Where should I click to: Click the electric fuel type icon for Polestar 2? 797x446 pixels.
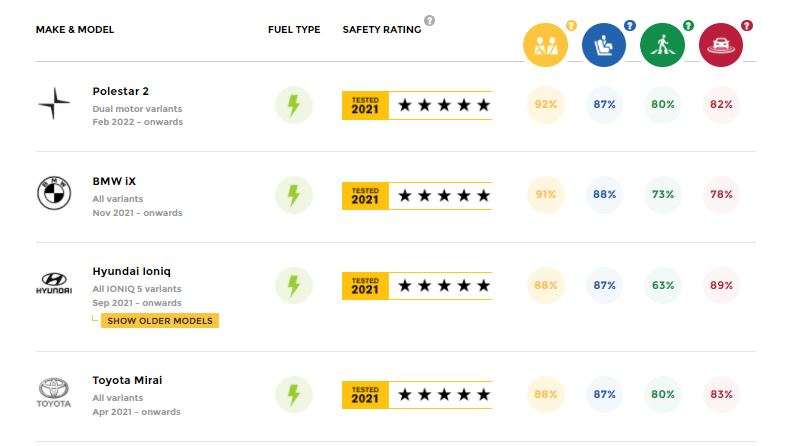coord(294,105)
